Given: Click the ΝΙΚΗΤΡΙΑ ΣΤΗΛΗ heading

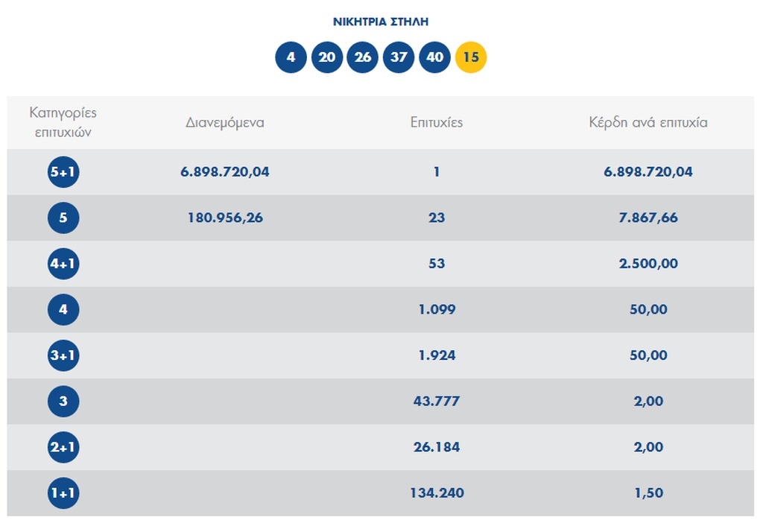Looking at the screenshot, I should point(381,22).
